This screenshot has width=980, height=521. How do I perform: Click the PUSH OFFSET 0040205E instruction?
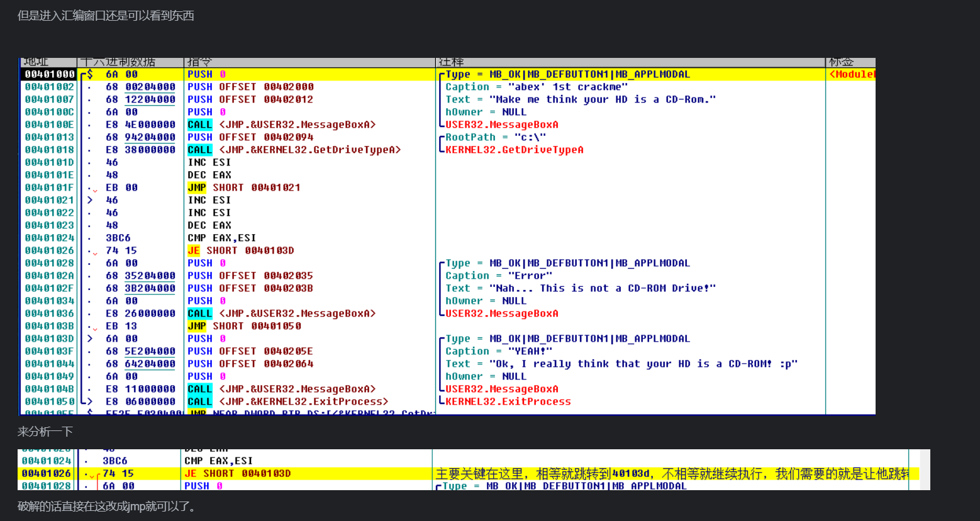coord(250,351)
